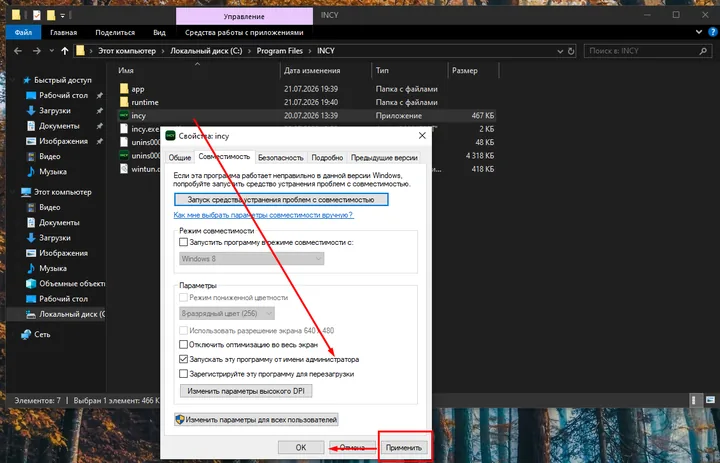The height and width of the screenshot is (463, 720).
Task: Open the Windows 8 compatibility dropdown
Action: pos(251,259)
